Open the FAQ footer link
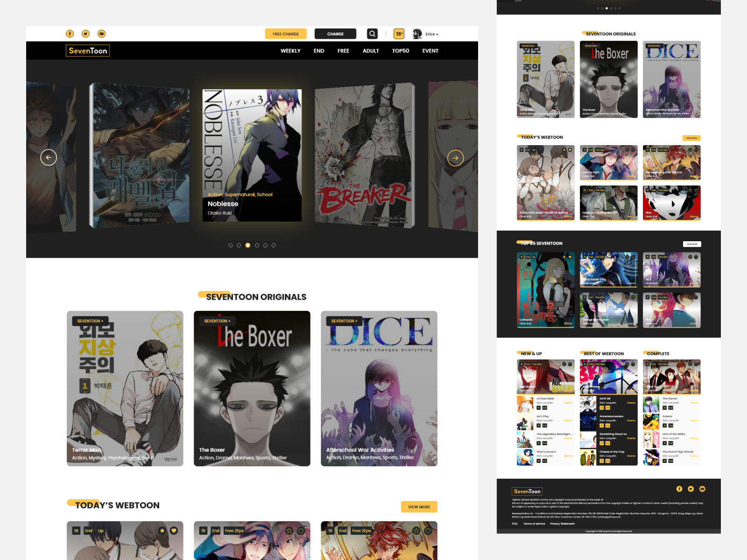Image resolution: width=747 pixels, height=560 pixels. [x=514, y=524]
